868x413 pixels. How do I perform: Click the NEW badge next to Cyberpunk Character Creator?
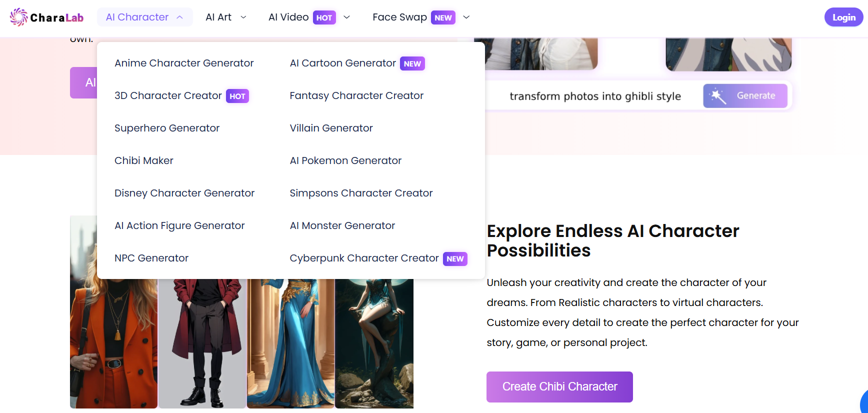pyautogui.click(x=455, y=258)
